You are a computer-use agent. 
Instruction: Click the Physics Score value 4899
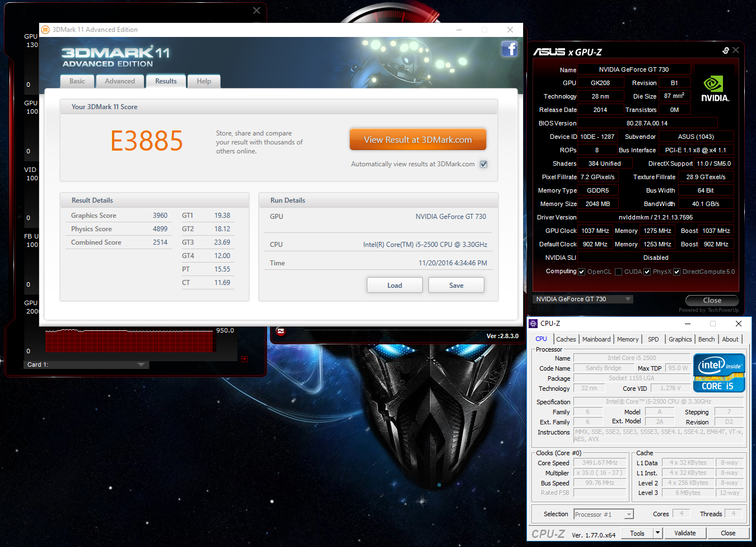(x=160, y=229)
